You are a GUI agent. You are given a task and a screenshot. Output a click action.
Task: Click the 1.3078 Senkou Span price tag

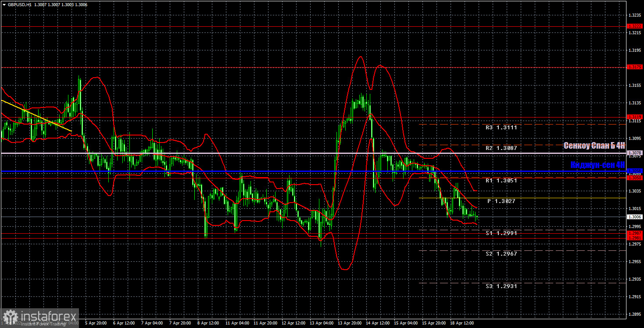click(x=635, y=153)
